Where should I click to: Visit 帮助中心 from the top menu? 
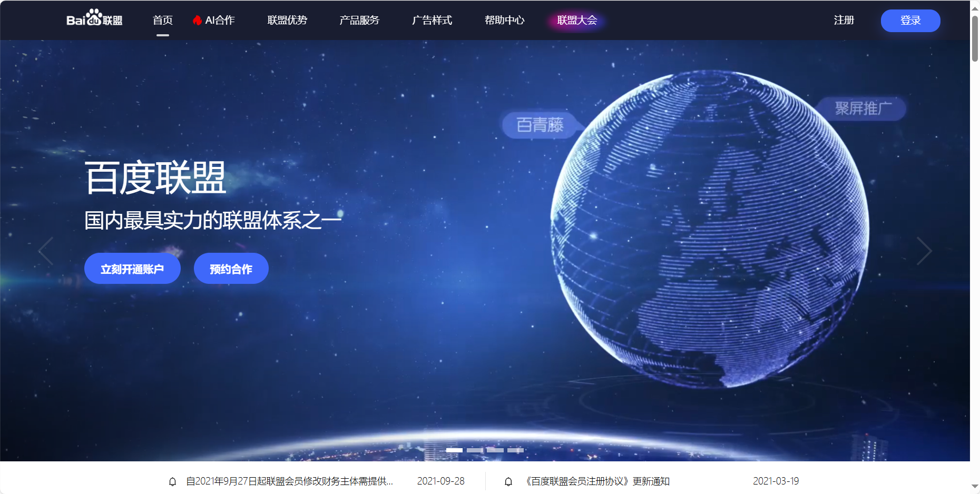click(x=505, y=20)
